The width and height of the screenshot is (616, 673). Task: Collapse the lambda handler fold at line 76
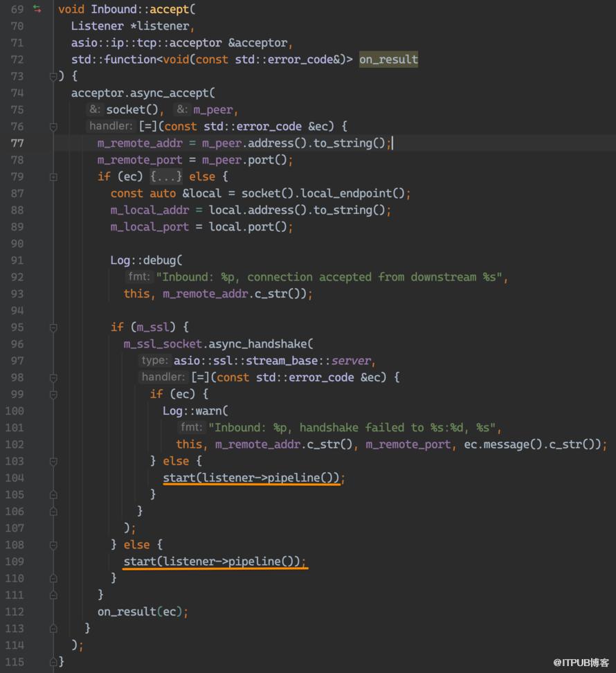(x=53, y=127)
